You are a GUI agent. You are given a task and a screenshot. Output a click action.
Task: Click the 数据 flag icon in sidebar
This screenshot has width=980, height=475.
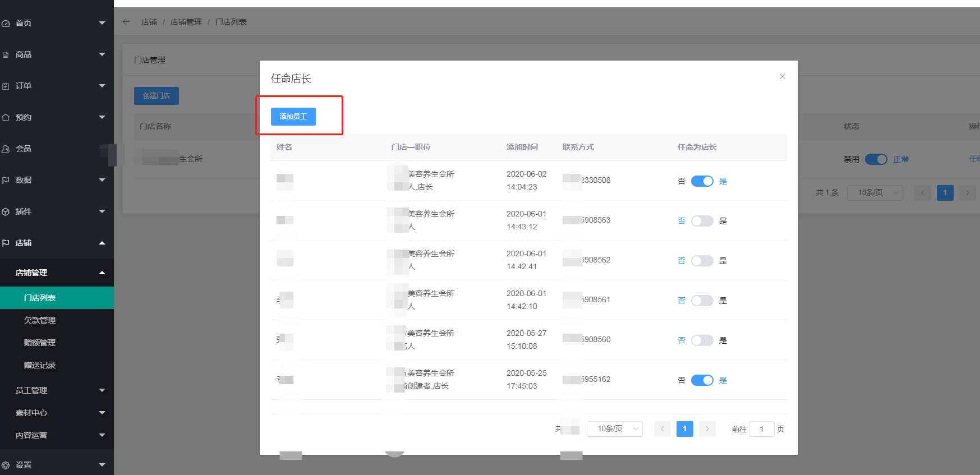[x=6, y=180]
